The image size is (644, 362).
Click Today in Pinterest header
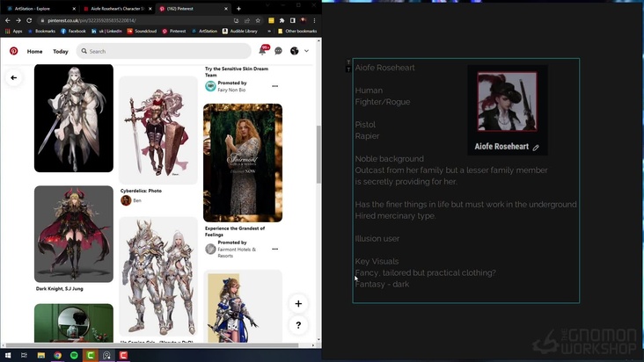pyautogui.click(x=61, y=51)
